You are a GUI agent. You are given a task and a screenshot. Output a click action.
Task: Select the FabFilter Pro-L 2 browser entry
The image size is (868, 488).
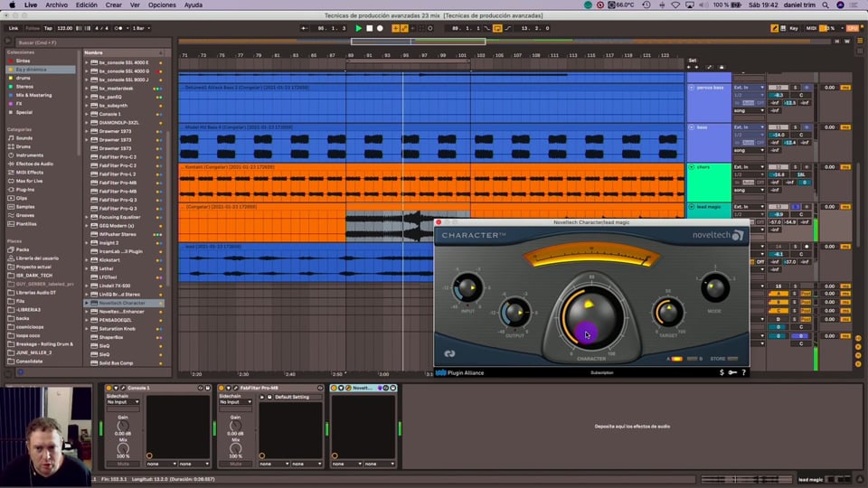click(x=118, y=174)
